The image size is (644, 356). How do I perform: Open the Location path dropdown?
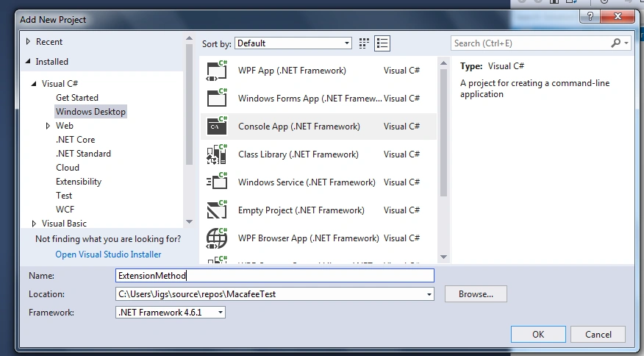point(429,294)
